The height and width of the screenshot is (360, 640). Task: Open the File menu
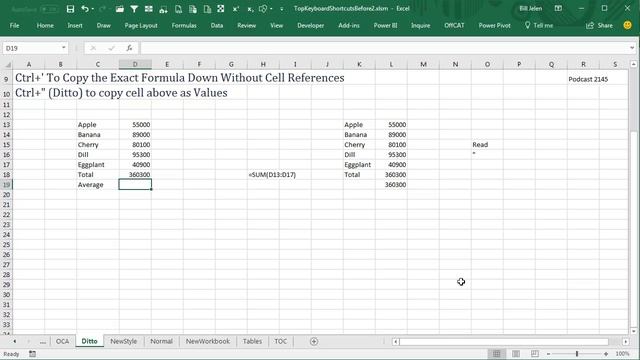(14, 25)
